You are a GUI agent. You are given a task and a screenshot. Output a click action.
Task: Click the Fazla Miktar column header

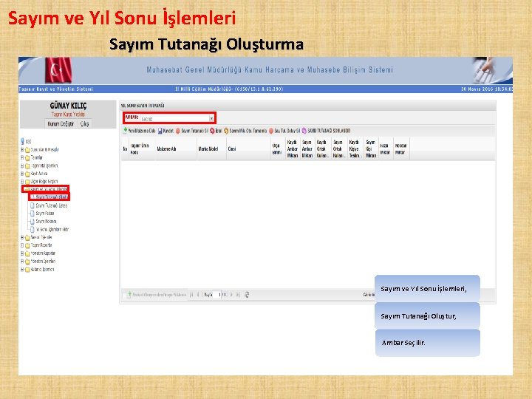[385, 149]
